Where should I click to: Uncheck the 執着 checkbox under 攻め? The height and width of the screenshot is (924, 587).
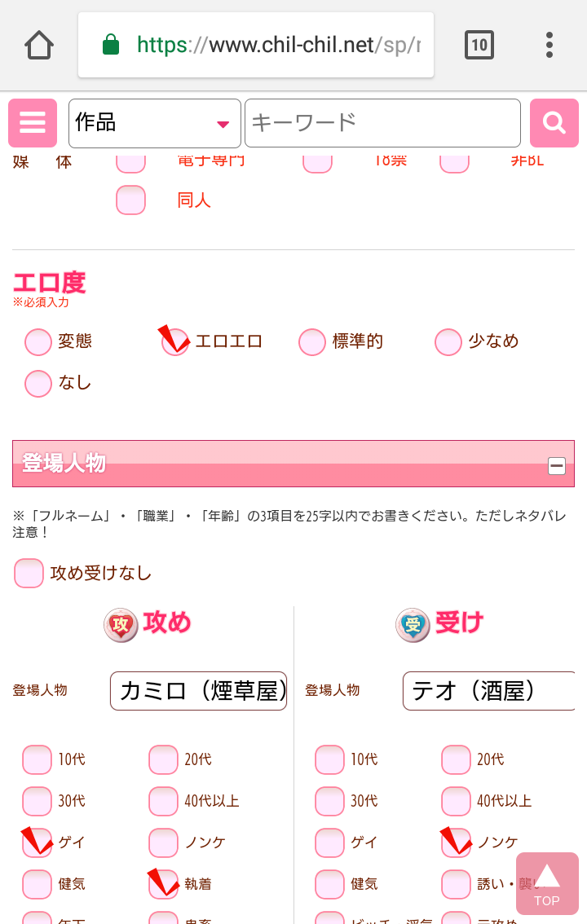point(163,884)
